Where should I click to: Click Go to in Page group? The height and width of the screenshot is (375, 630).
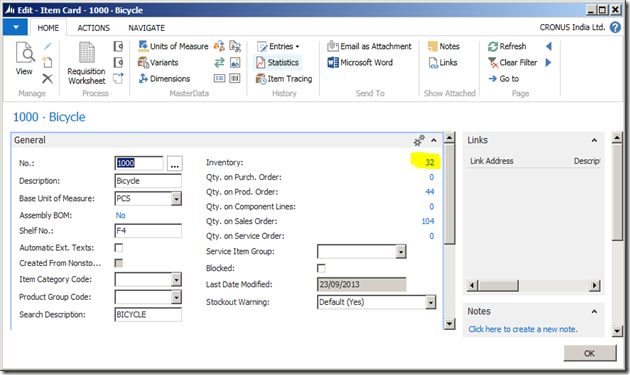tap(503, 78)
